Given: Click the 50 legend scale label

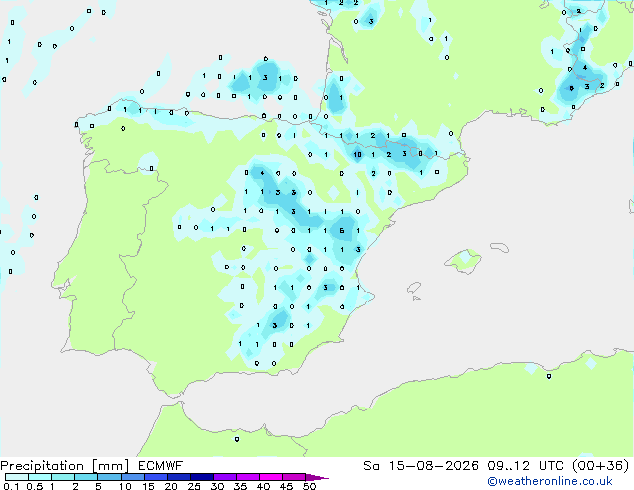Looking at the screenshot, I should 309,486.
